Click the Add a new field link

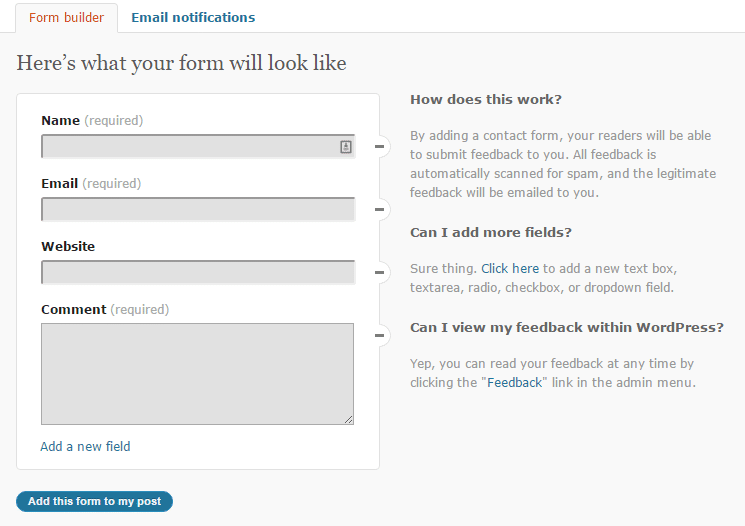[x=85, y=447]
